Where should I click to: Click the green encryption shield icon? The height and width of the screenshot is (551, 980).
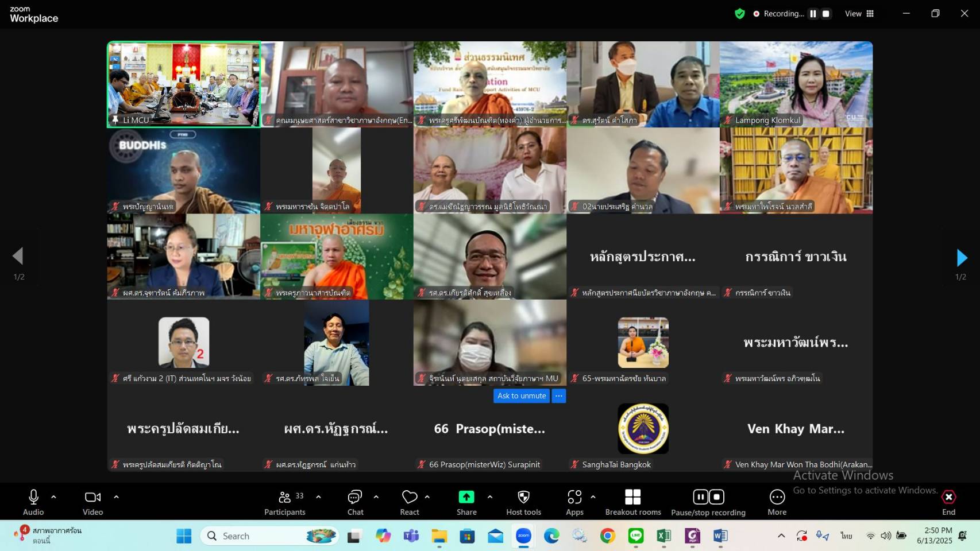[740, 14]
